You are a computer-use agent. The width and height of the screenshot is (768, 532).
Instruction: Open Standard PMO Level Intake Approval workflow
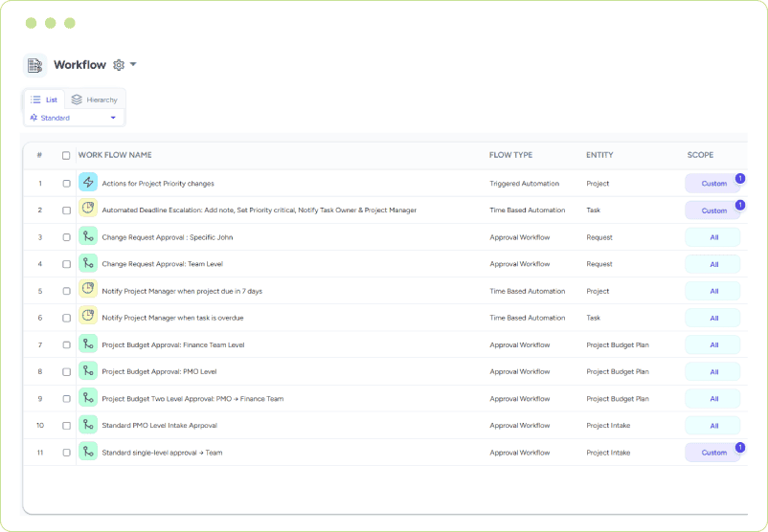click(159, 426)
